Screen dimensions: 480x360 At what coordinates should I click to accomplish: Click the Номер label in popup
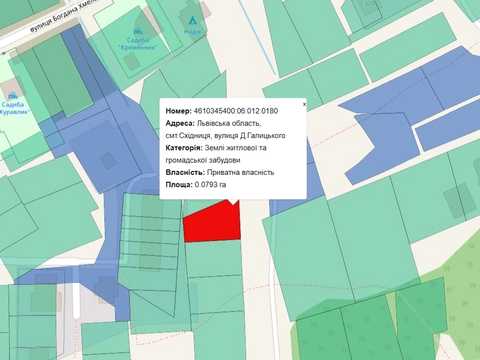179,111
